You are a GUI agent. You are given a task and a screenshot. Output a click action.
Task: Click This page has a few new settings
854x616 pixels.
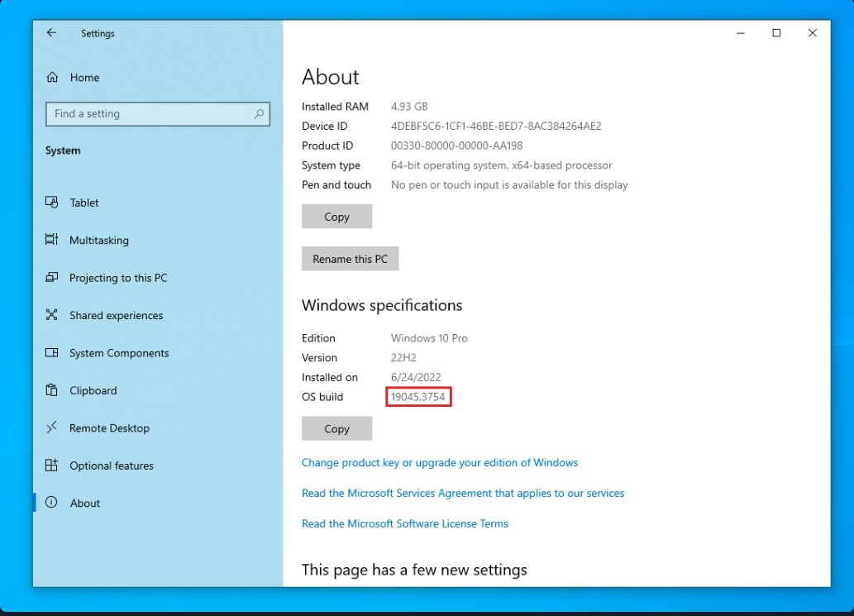[414, 570]
